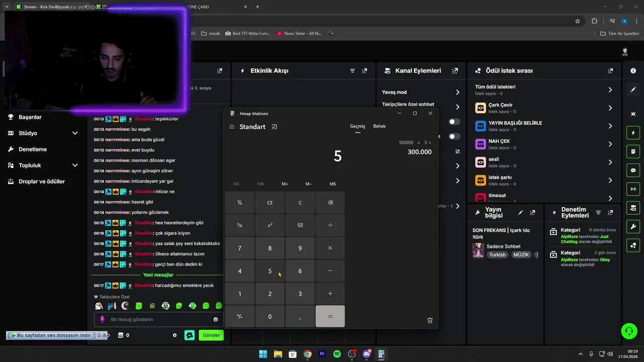Click the broadcast signal icon in right sidebar
Image resolution: width=644 pixels, height=362 pixels.
pyautogui.click(x=633, y=189)
